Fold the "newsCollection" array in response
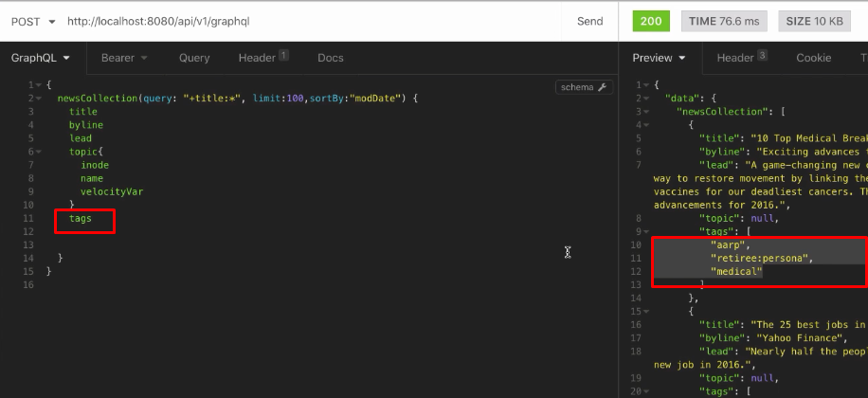Viewport: 868px width, 398px height. point(647,112)
